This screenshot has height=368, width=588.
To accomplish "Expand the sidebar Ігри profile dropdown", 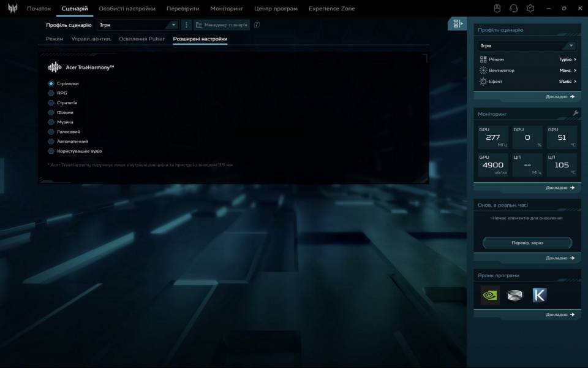I will pyautogui.click(x=527, y=46).
